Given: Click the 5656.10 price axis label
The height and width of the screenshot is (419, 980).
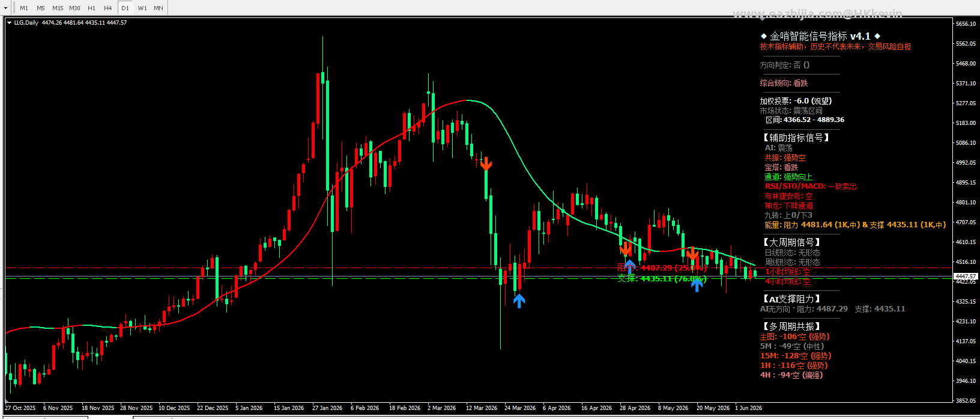Looking at the screenshot, I should [x=966, y=24].
